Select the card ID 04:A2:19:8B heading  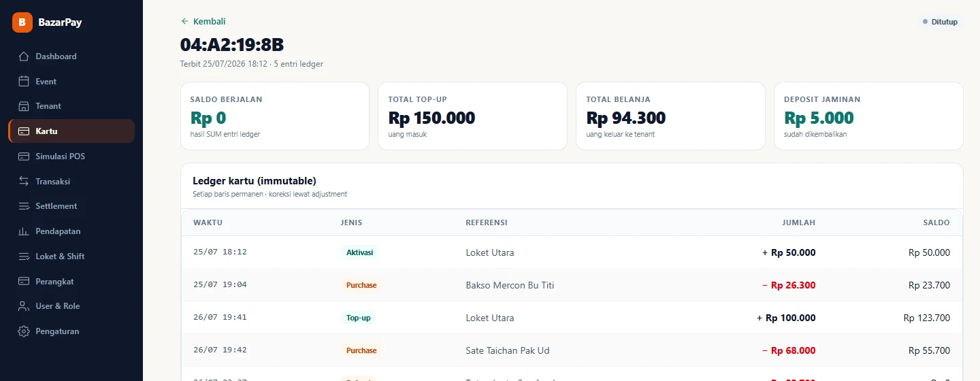pyautogui.click(x=232, y=45)
